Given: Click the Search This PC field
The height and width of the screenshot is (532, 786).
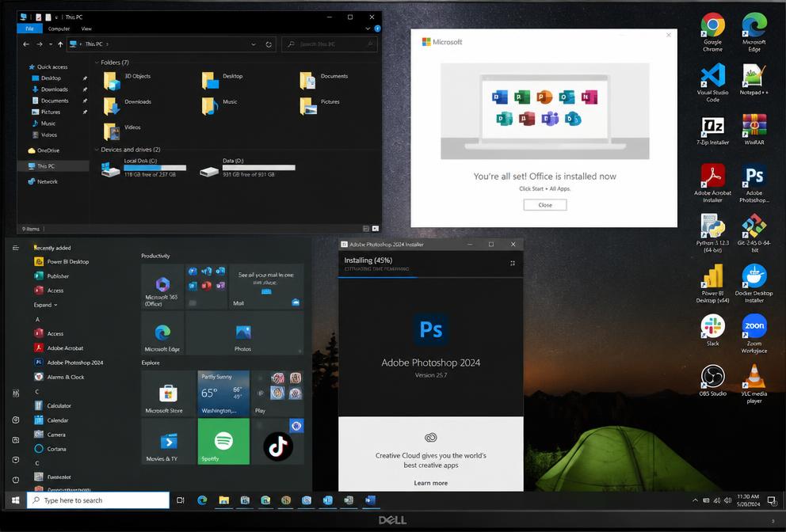Looking at the screenshot, I should click(x=330, y=44).
